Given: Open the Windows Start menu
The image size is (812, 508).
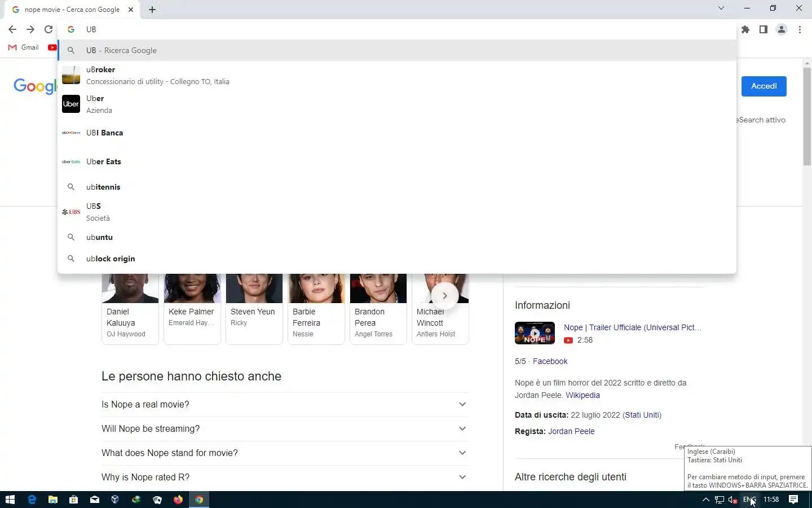Looking at the screenshot, I should tap(10, 500).
